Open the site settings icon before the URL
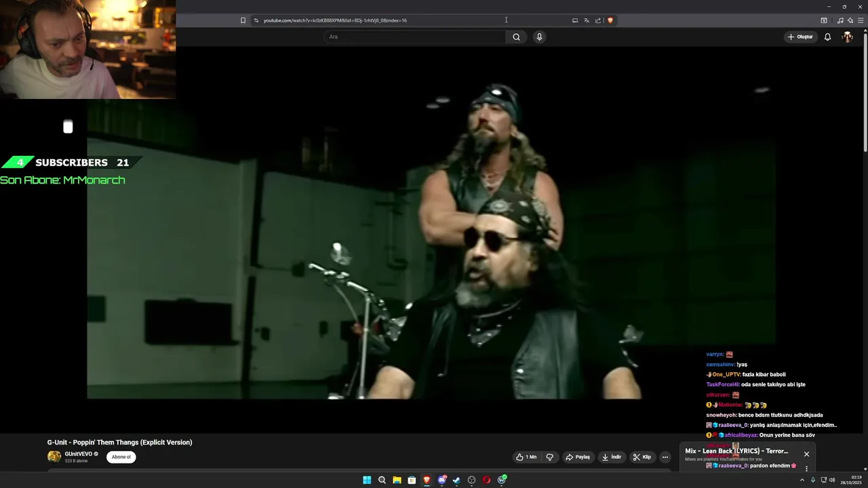 tap(256, 20)
